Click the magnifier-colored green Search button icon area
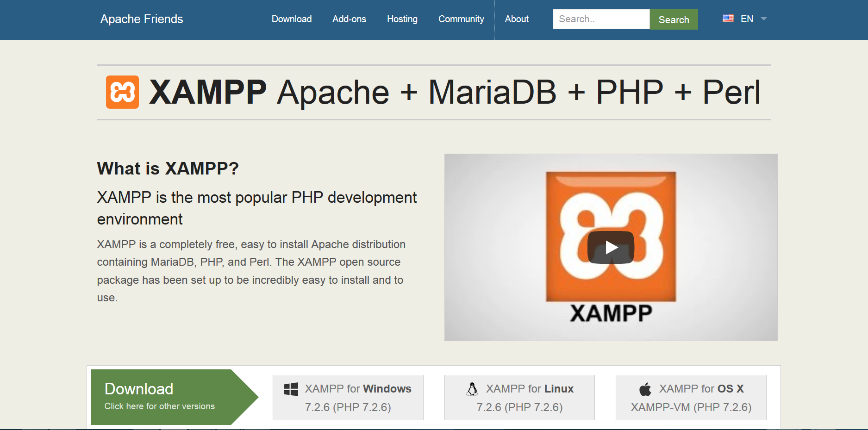Viewport: 868px width, 430px height. [x=674, y=19]
